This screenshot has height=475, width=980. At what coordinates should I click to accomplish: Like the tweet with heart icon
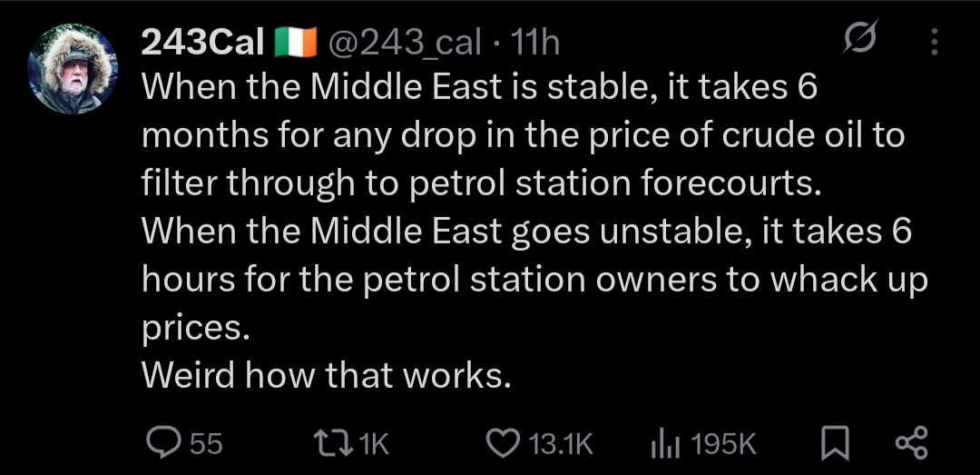coord(502,442)
